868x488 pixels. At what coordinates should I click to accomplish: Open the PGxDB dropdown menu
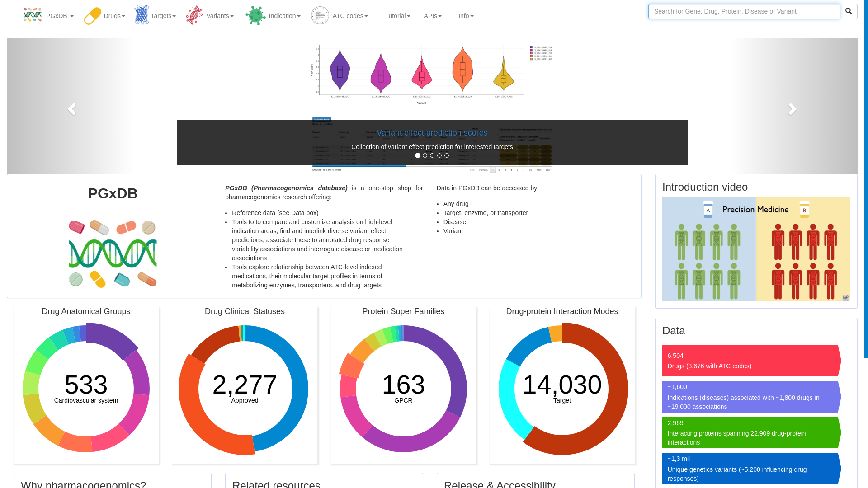[x=60, y=16]
